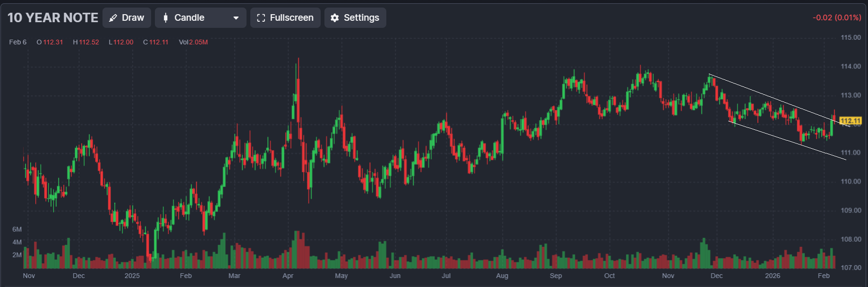Click the pencil icon on Draw
The height and width of the screenshot is (287, 868).
pos(113,18)
